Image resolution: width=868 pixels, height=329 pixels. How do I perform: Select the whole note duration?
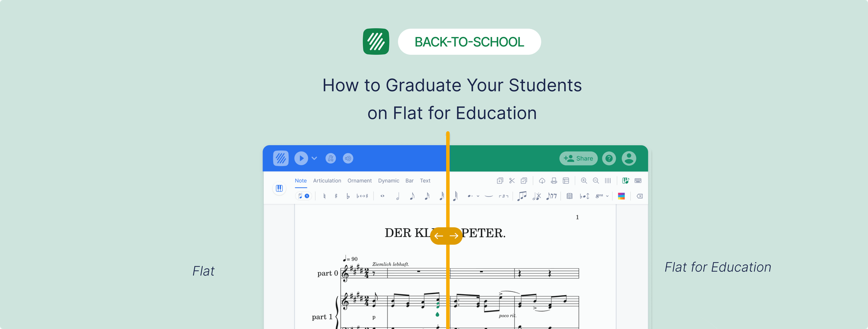coord(382,196)
